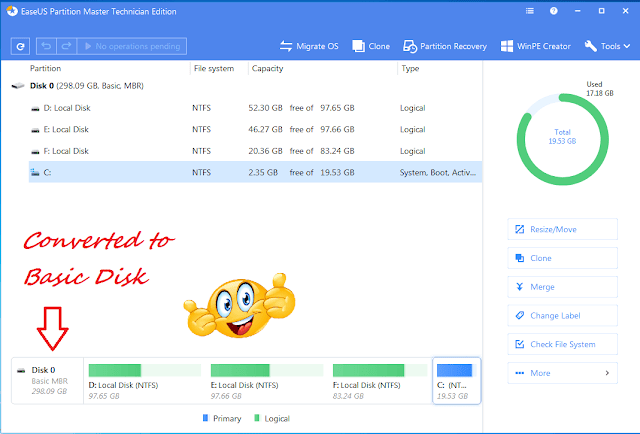Click the System, Boot, Activ... type text
640x434 pixels.
coord(438,172)
